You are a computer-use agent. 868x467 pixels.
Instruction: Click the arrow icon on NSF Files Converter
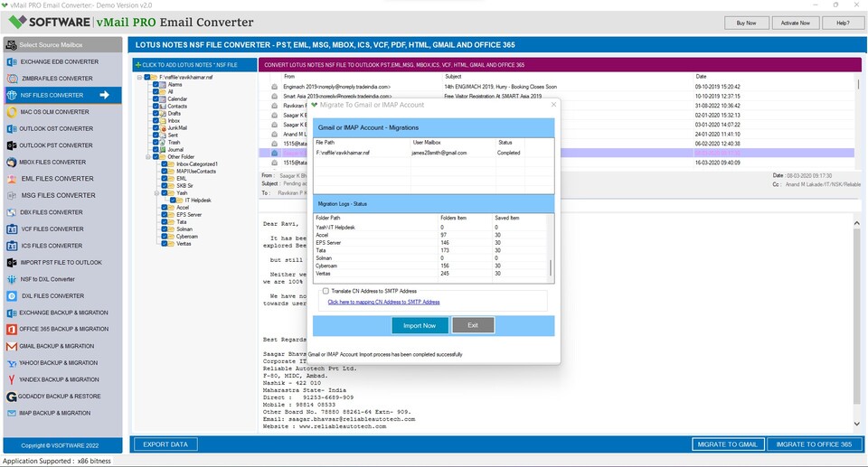104,95
